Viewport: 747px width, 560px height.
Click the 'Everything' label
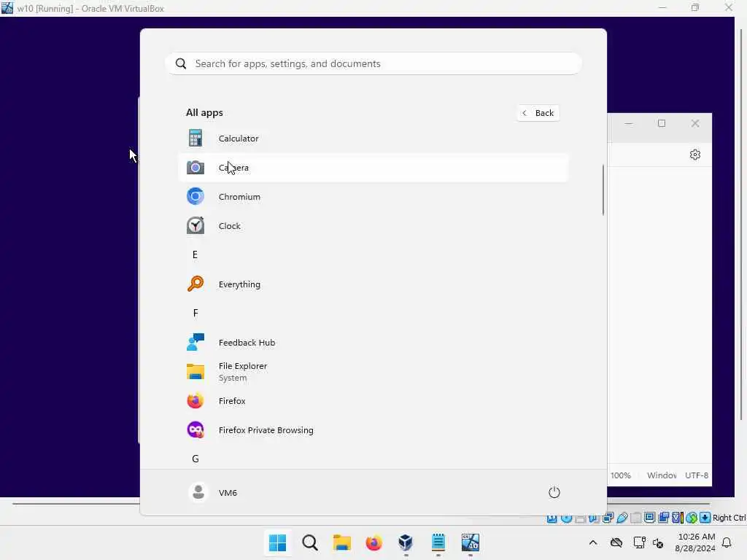(239, 284)
